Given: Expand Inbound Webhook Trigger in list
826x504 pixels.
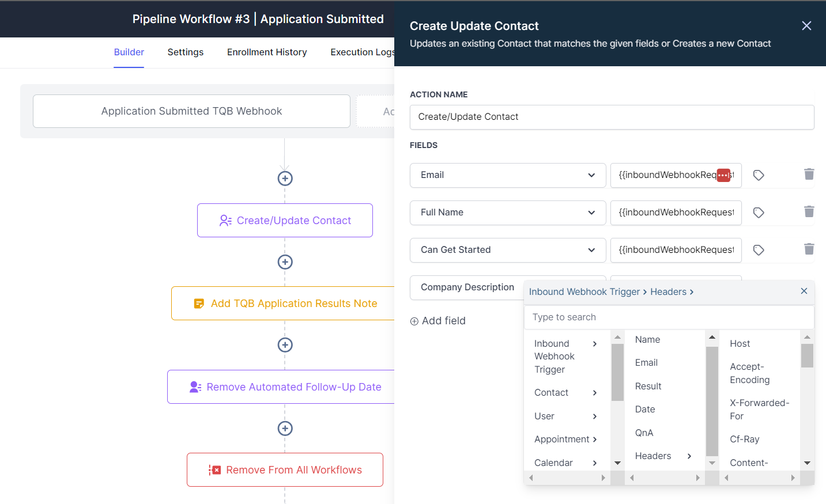Looking at the screenshot, I should (x=566, y=357).
